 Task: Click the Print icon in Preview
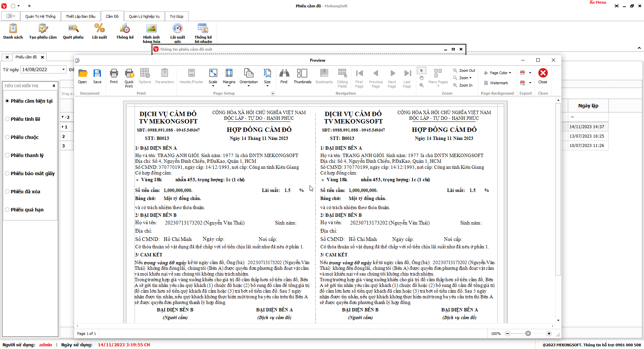click(114, 76)
